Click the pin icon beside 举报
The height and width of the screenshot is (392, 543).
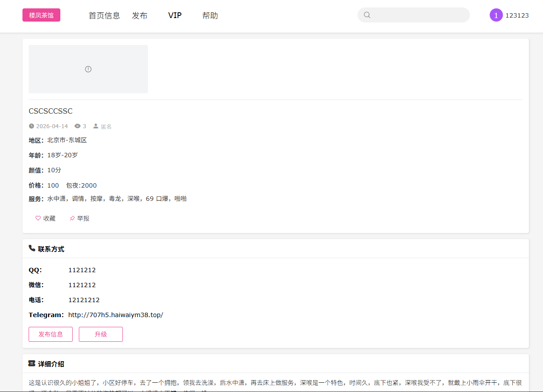click(x=72, y=218)
